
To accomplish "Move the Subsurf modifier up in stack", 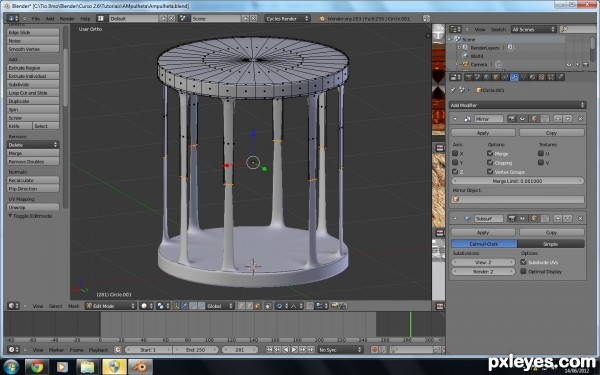I will coord(558,218).
